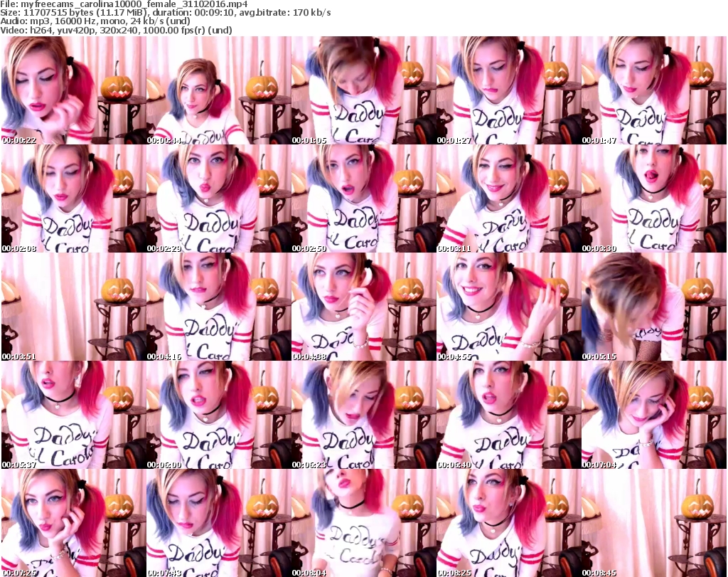The image size is (728, 577).
Task: Pick the thumbnail timestamped 00:04:38
Action: [363, 307]
